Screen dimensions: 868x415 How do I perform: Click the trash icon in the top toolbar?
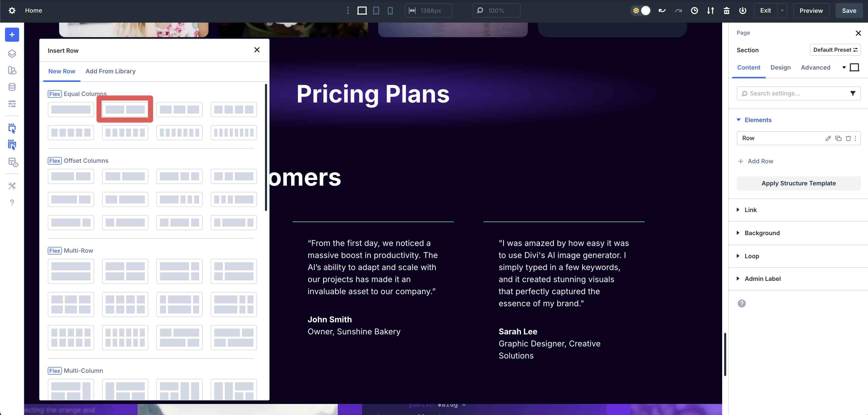point(726,11)
